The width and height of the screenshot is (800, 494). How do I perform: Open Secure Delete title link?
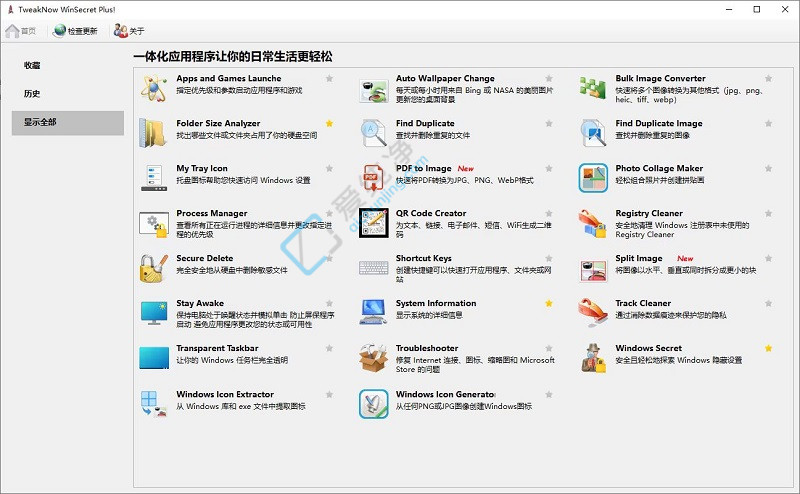tap(205, 258)
